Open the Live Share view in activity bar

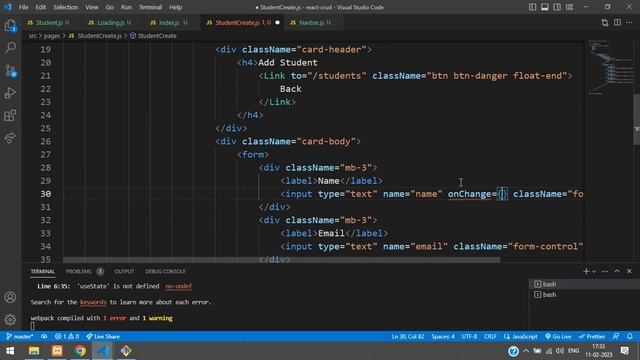pyautogui.click(x=10, y=138)
